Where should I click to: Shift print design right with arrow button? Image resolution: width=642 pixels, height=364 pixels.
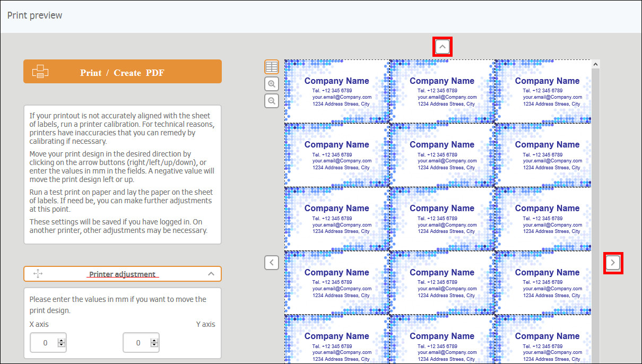click(613, 263)
